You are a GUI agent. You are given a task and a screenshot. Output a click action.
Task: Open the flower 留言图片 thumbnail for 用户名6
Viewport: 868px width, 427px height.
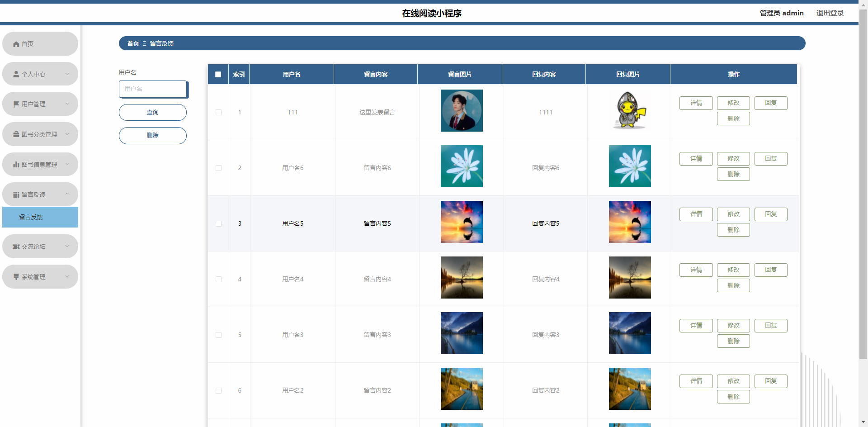(462, 166)
